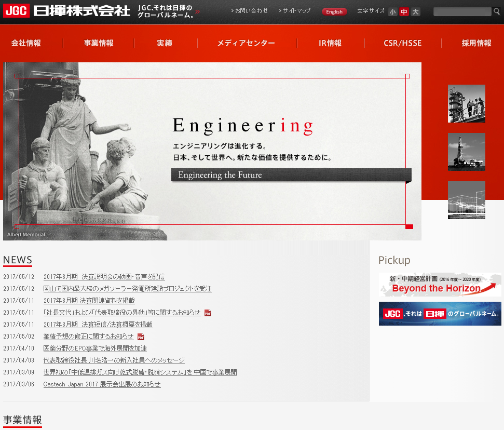Click the Engineering the Future banner bar
The image size is (504, 430).
click(x=291, y=175)
